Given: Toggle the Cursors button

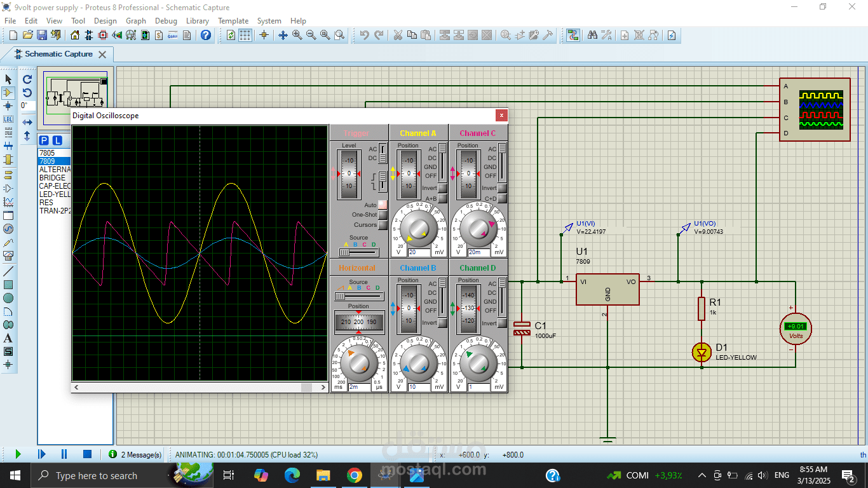Looking at the screenshot, I should click(x=383, y=224).
